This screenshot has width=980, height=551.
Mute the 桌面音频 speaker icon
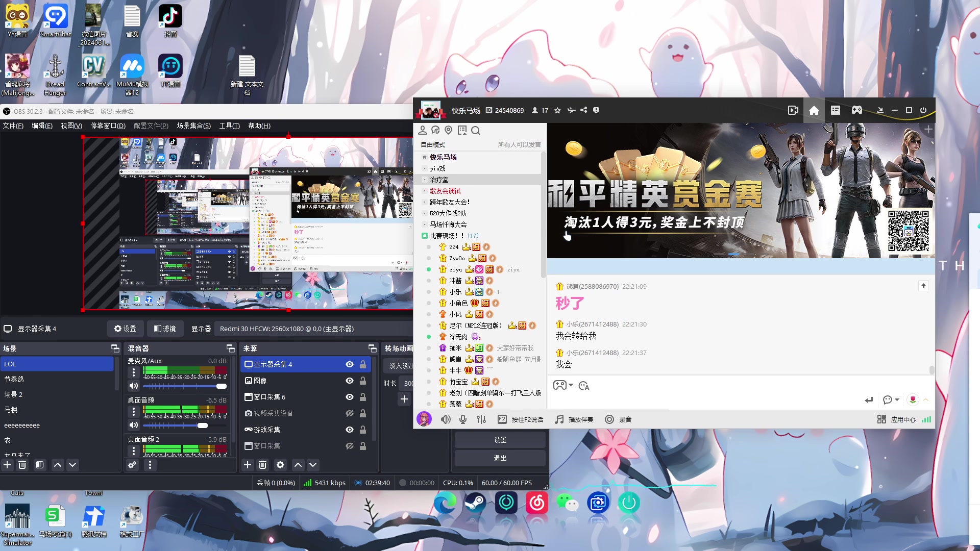tap(134, 425)
